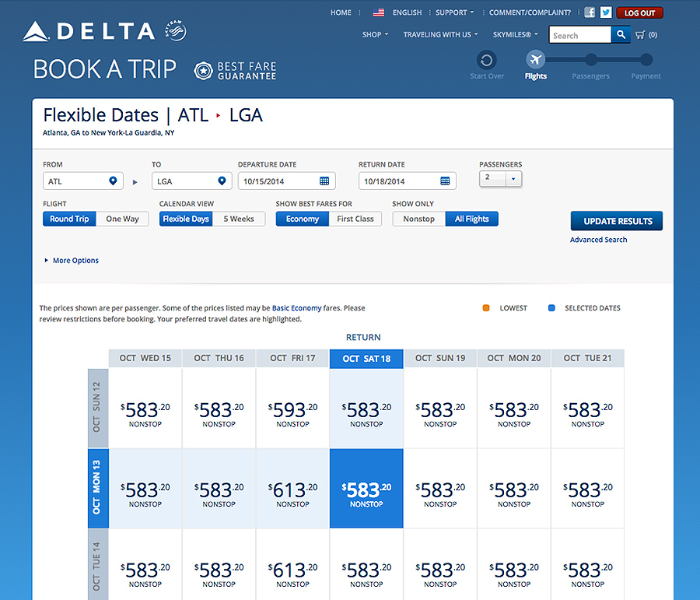
Task: Select the $593.20 Oct 12 to Oct 17 fare
Action: point(292,410)
